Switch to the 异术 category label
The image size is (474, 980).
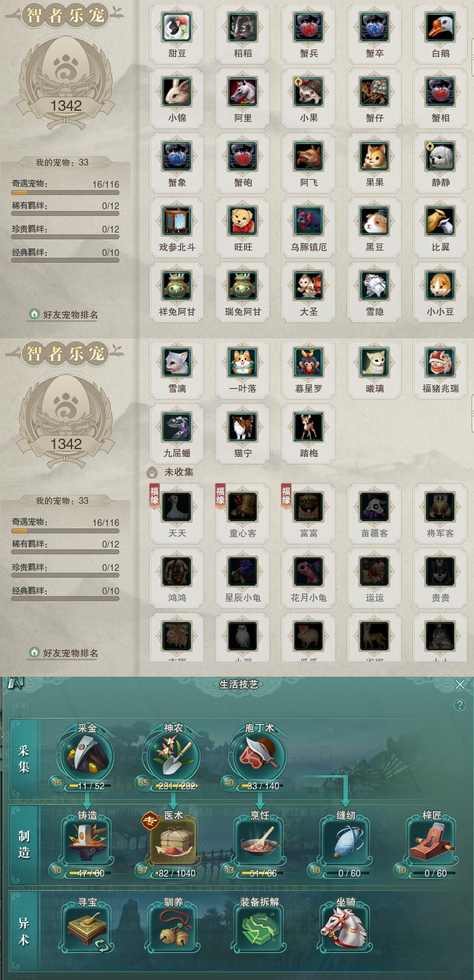[x=23, y=931]
